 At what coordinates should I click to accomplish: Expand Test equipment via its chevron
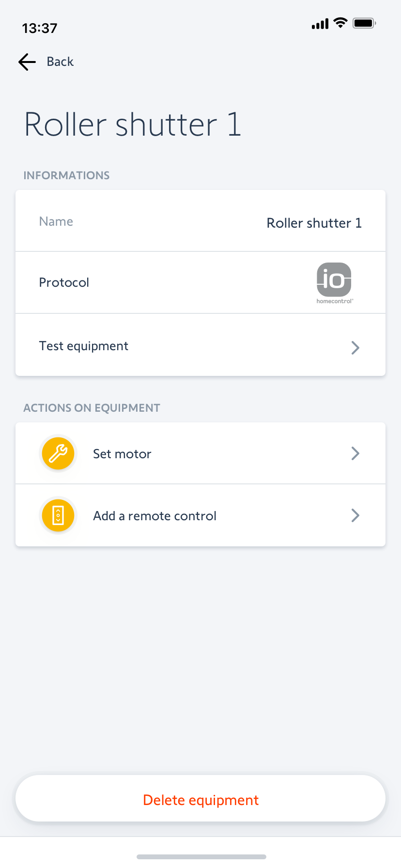pos(355,347)
